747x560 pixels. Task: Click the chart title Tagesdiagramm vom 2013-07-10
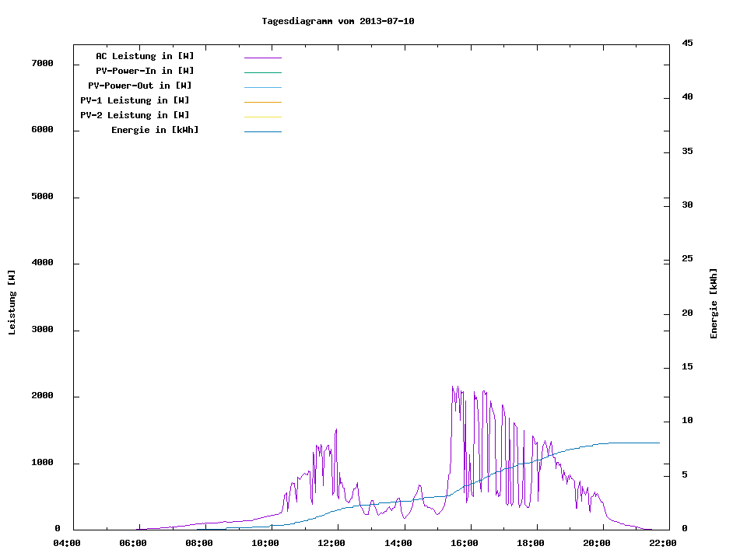(x=338, y=21)
